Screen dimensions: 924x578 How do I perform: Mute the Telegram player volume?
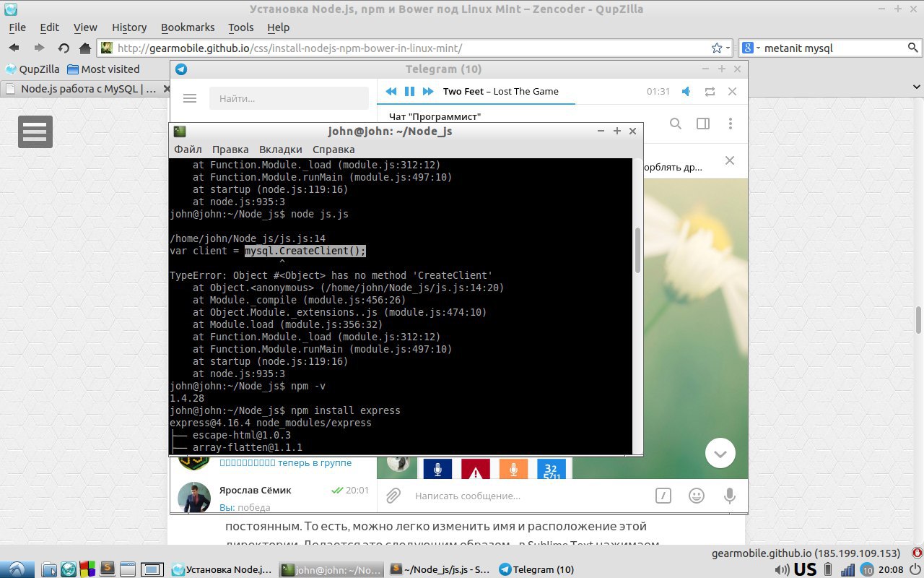click(x=687, y=92)
